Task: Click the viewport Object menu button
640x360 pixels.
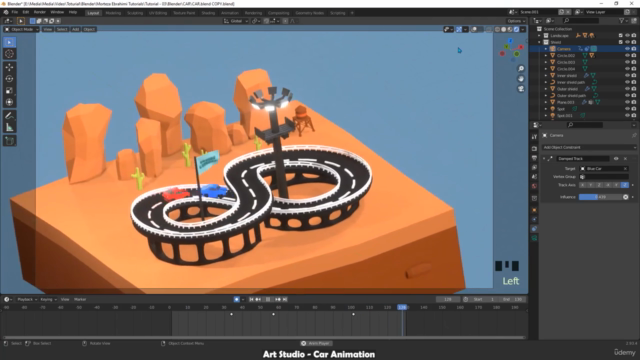Action: (x=89, y=29)
